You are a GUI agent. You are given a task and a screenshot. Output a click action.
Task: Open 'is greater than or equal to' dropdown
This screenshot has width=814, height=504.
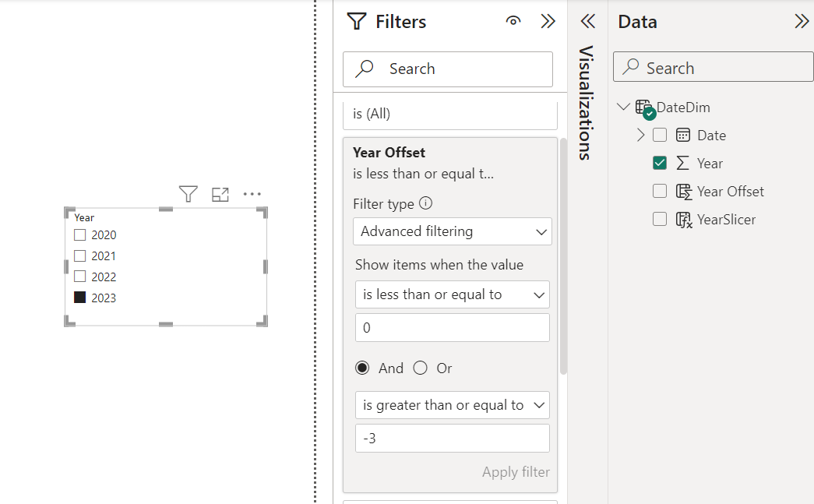[x=452, y=405]
